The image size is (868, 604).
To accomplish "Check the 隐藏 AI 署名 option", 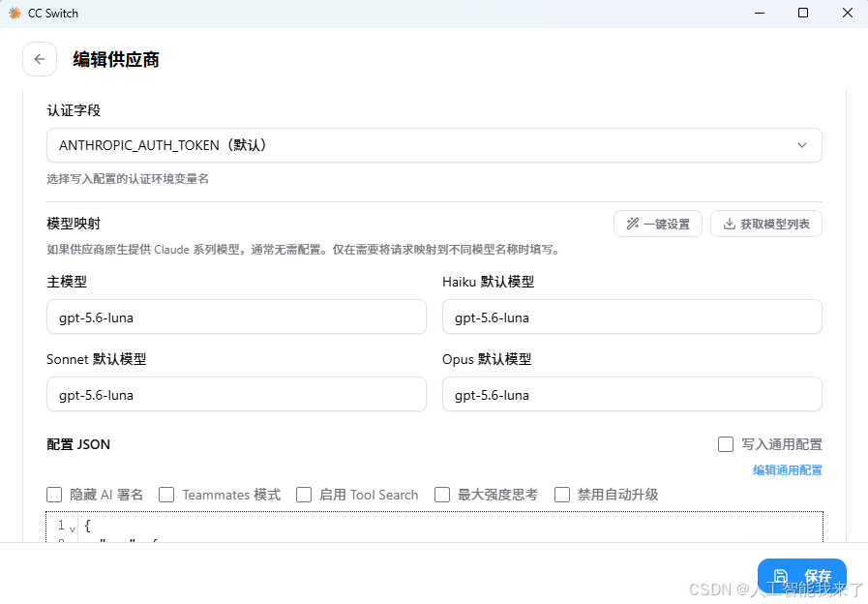I will tap(54, 495).
